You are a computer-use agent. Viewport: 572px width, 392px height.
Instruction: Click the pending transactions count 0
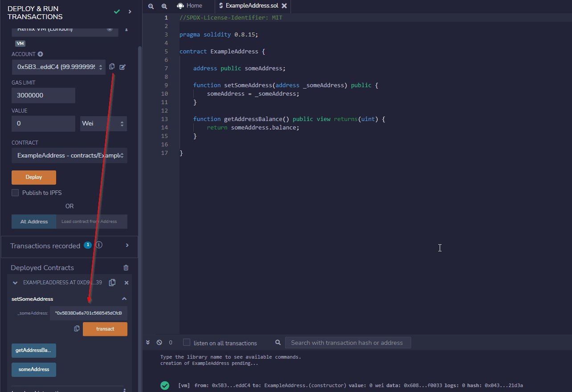[171, 343]
